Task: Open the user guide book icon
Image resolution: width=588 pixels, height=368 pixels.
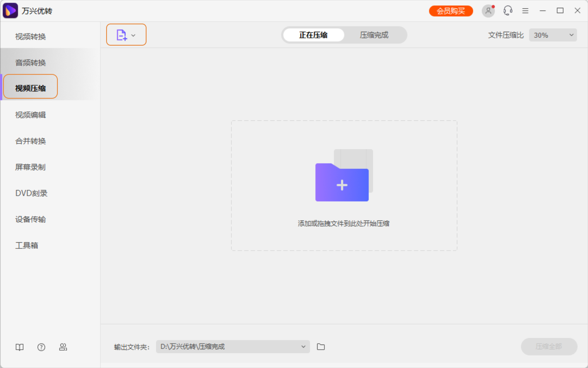Action: pos(19,347)
